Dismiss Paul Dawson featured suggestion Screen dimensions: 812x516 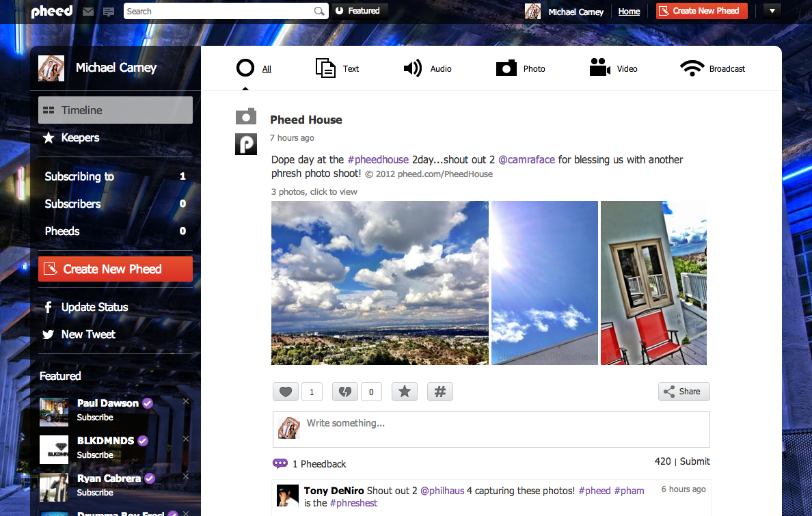click(x=186, y=401)
